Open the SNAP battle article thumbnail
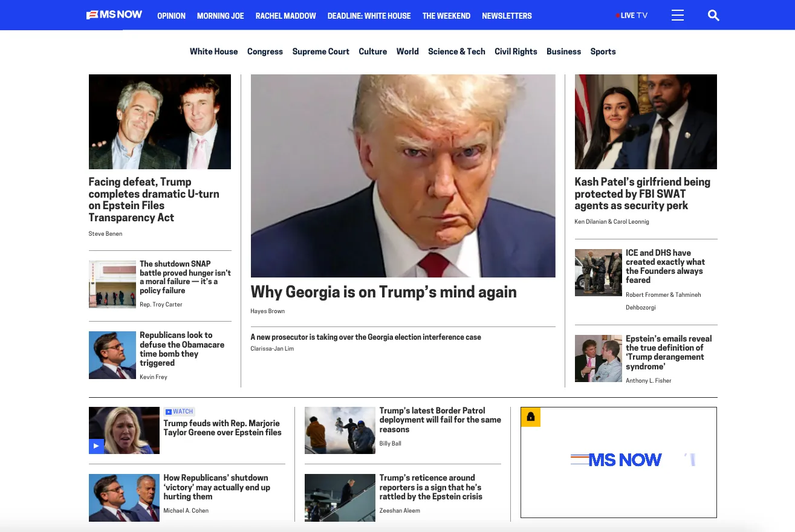 pos(112,284)
